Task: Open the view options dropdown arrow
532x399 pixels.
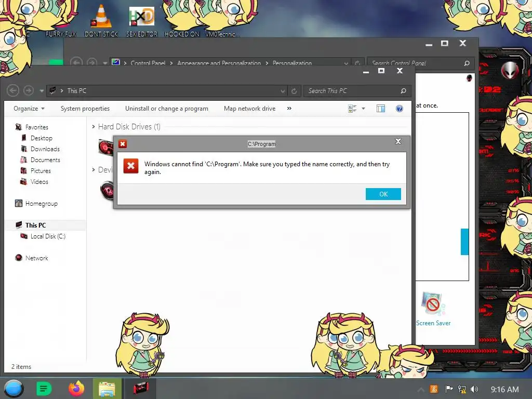Action: coord(363,109)
